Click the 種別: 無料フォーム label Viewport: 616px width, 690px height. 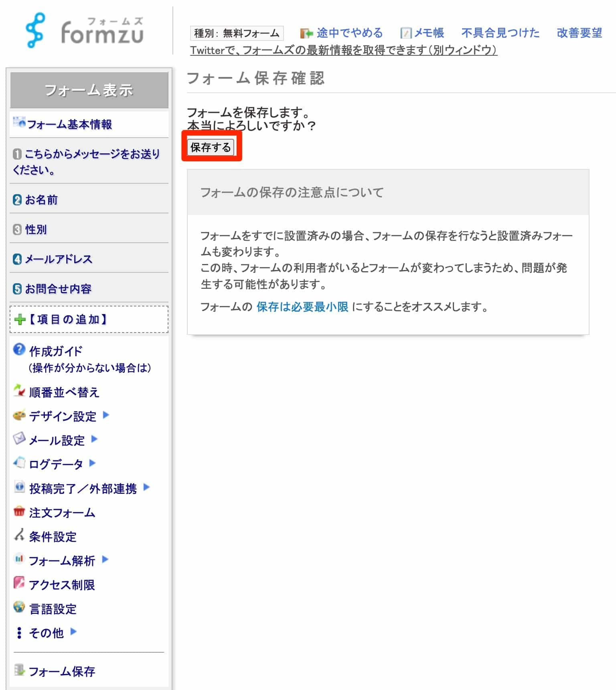[237, 33]
